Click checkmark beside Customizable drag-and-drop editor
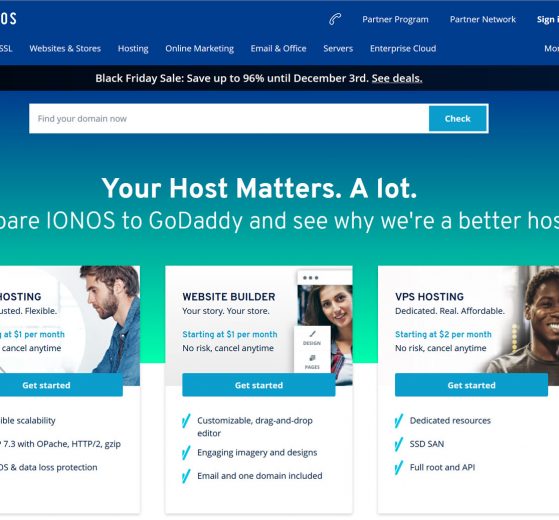The width and height of the screenshot is (559, 520). 186,421
